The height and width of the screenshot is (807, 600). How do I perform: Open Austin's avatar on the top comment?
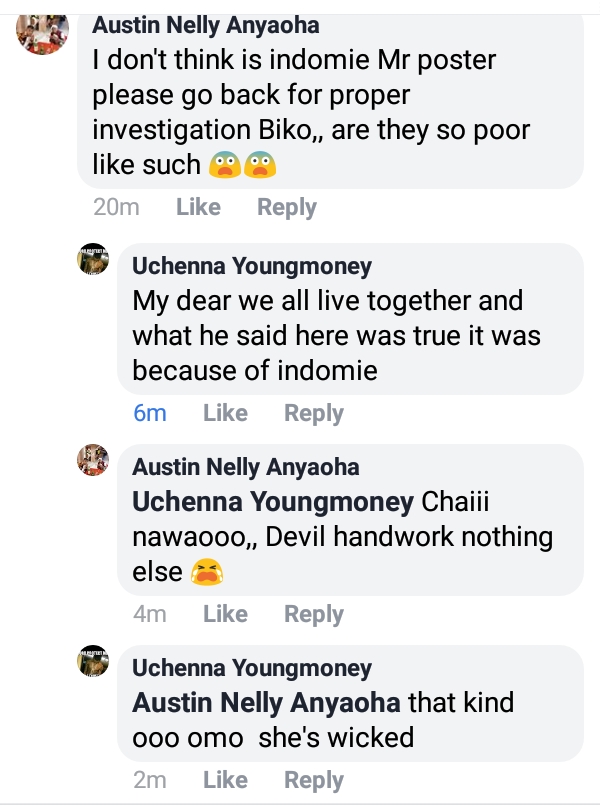click(42, 32)
